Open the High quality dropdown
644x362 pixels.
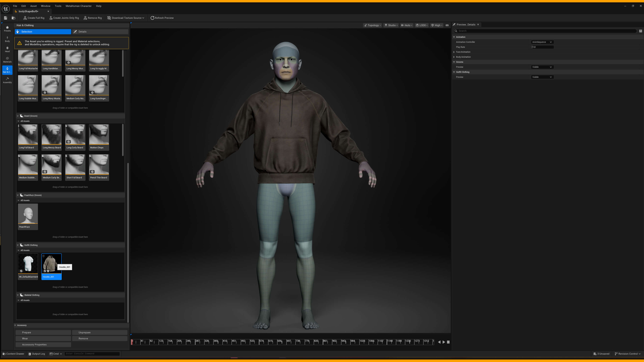coord(437,25)
